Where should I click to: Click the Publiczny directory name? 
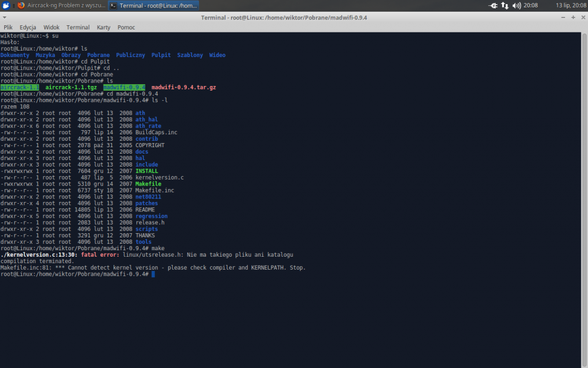tap(131, 55)
